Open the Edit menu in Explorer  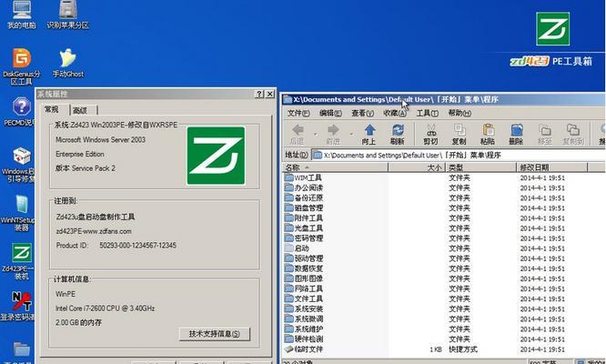click(x=330, y=113)
